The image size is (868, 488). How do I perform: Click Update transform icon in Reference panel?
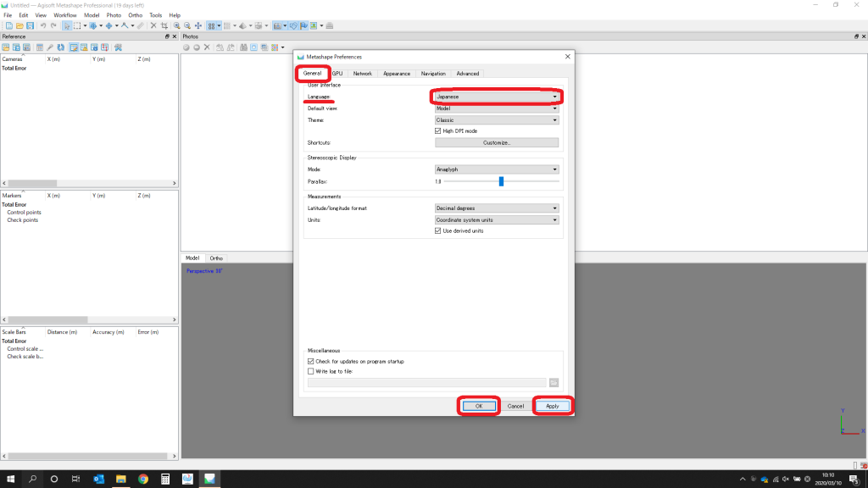coord(60,47)
